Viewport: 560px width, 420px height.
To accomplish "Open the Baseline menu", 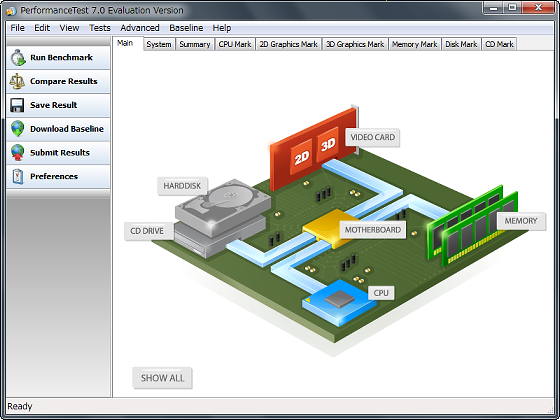I will pos(186,28).
